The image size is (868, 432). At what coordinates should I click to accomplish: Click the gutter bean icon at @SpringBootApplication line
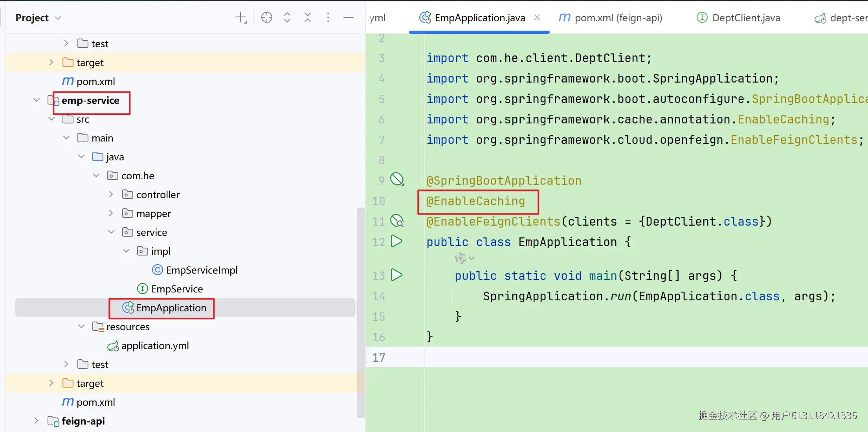click(397, 180)
